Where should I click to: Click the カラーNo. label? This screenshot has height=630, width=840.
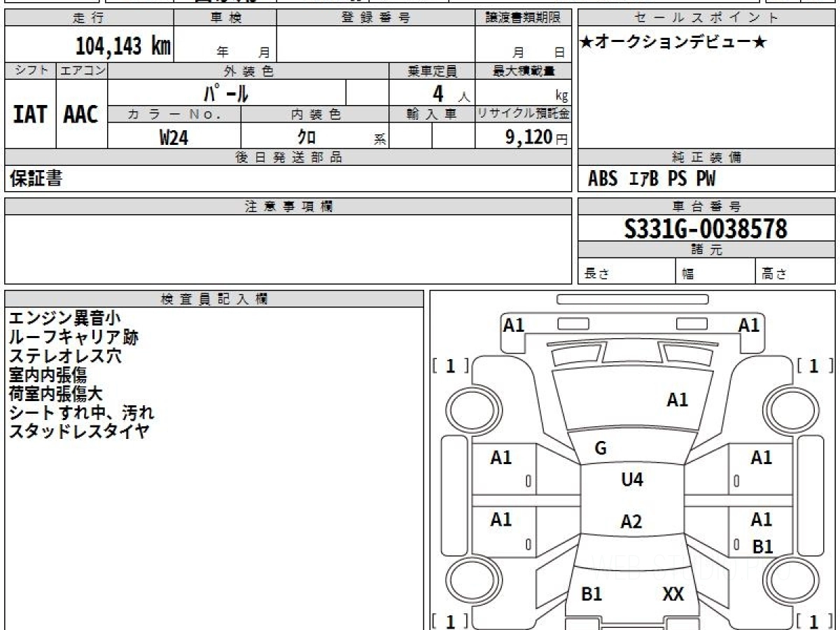[x=174, y=114]
